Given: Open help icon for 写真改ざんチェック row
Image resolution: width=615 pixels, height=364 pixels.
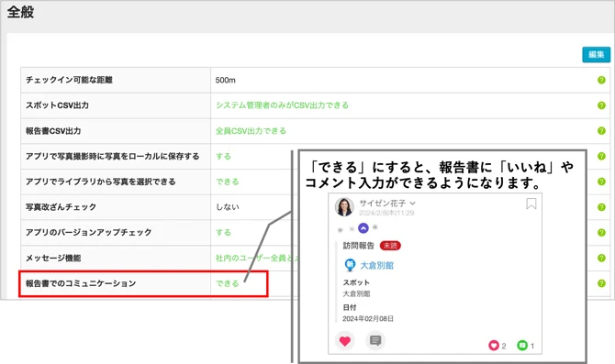Looking at the screenshot, I should 601,207.
